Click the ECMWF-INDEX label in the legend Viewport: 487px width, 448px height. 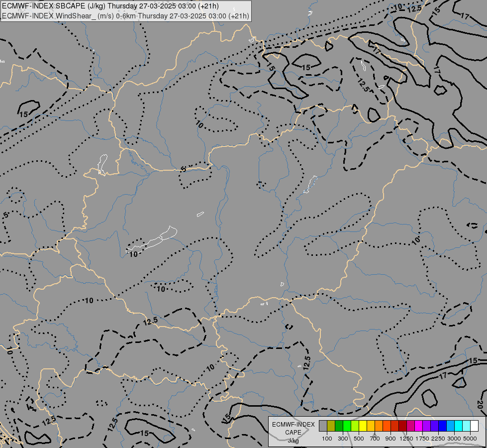[x=293, y=425]
